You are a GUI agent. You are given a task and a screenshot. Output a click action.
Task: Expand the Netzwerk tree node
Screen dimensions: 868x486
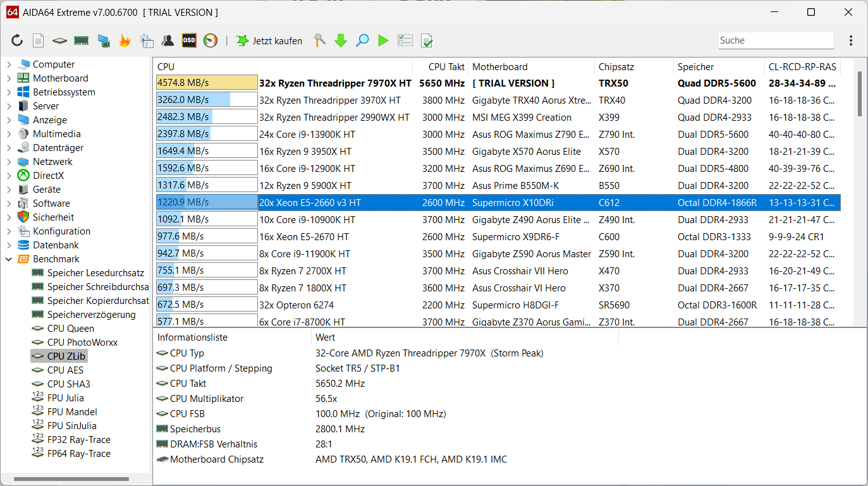coord(9,162)
